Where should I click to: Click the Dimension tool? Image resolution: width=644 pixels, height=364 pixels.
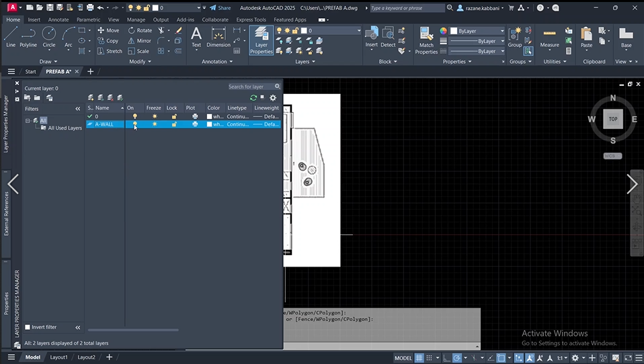click(218, 36)
